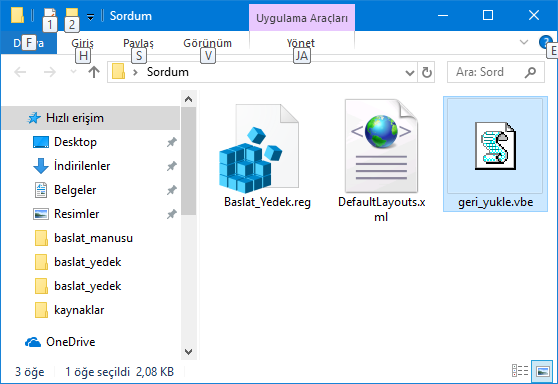This screenshot has width=558, height=384.
Task: Click the Ara: Sord search field
Action: tap(495, 72)
